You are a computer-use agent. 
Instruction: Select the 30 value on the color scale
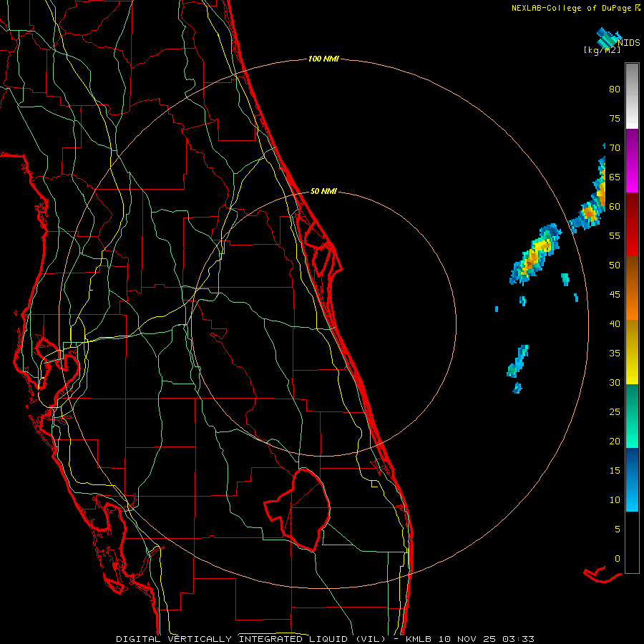615,383
